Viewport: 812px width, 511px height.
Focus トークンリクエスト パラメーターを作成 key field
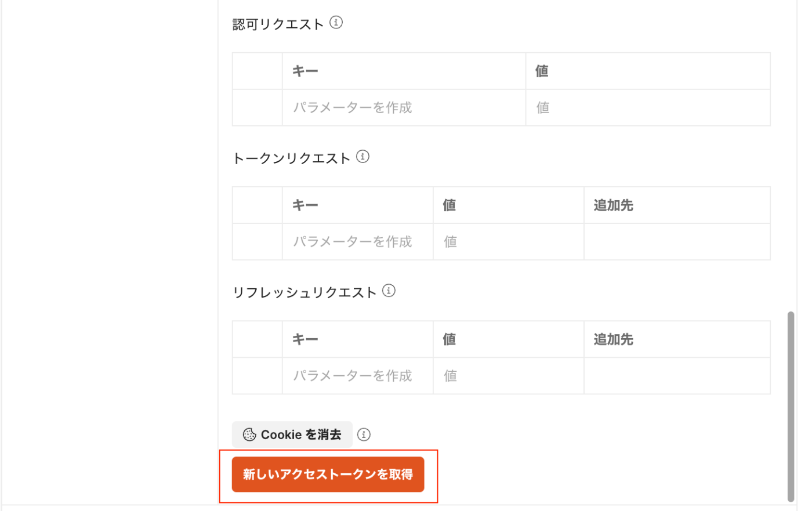[357, 241]
